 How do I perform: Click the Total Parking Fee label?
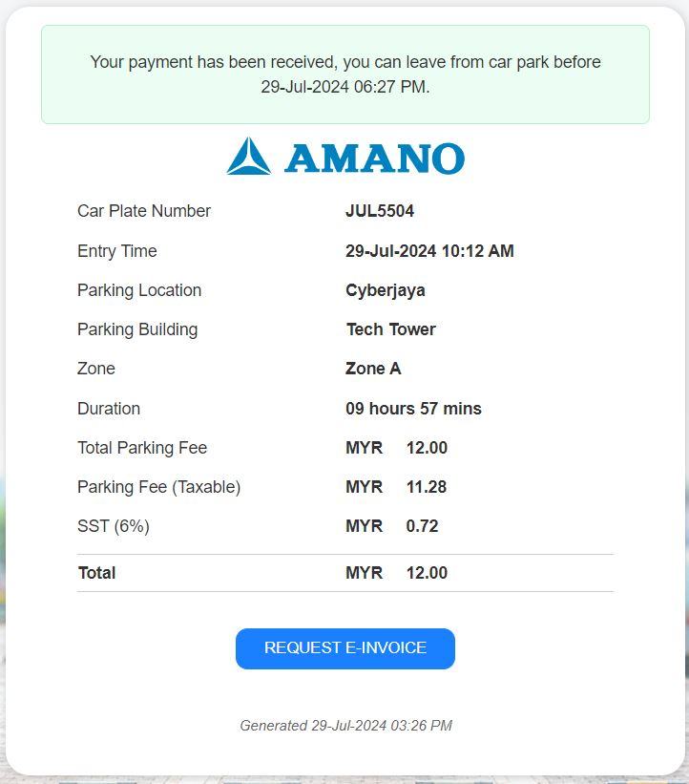pyautogui.click(x=142, y=448)
